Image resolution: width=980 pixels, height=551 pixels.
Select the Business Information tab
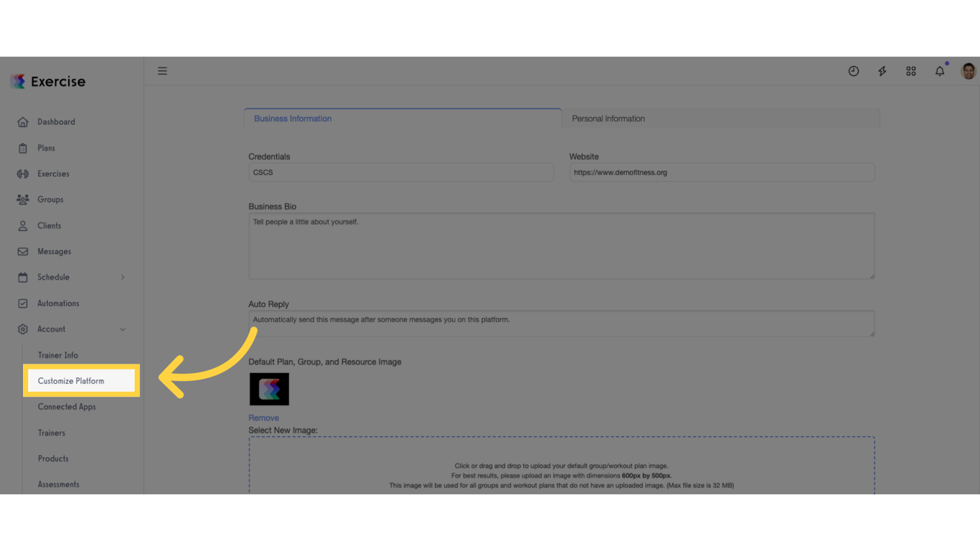292,118
